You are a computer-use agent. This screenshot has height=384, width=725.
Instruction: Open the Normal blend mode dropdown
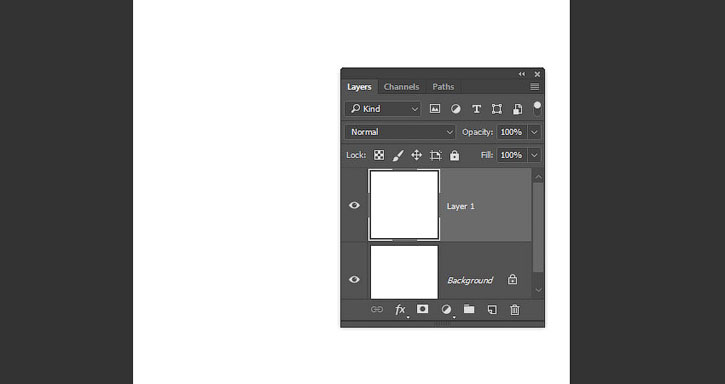point(400,132)
